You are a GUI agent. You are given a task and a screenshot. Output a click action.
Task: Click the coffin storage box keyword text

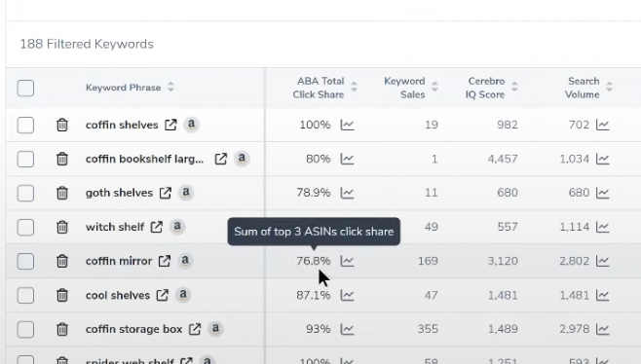(x=133, y=329)
